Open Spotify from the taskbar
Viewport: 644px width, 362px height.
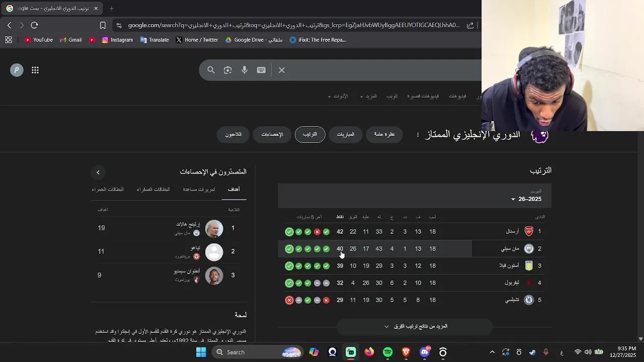pyautogui.click(x=388, y=352)
